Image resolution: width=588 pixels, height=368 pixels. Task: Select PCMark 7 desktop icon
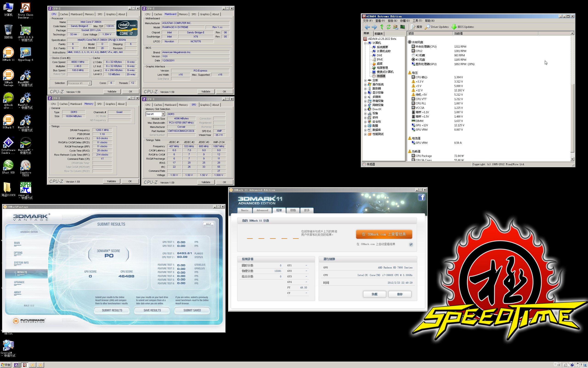point(8,122)
